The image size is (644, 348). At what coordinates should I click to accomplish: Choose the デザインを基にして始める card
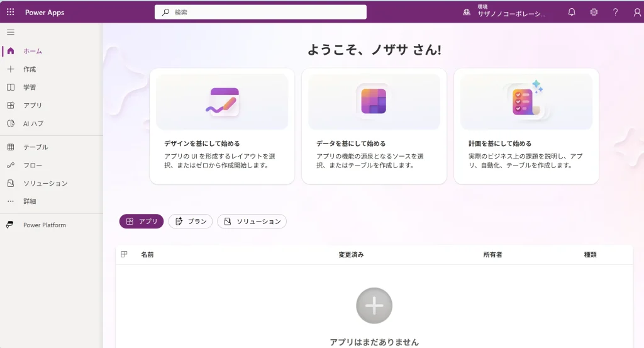point(221,126)
